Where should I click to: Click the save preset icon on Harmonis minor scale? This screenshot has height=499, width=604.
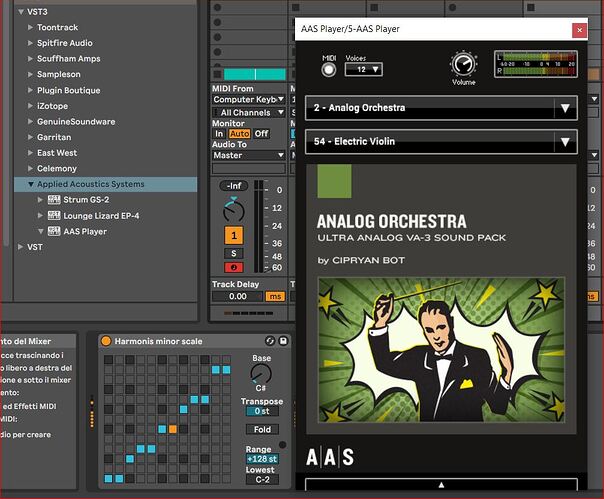click(x=283, y=341)
